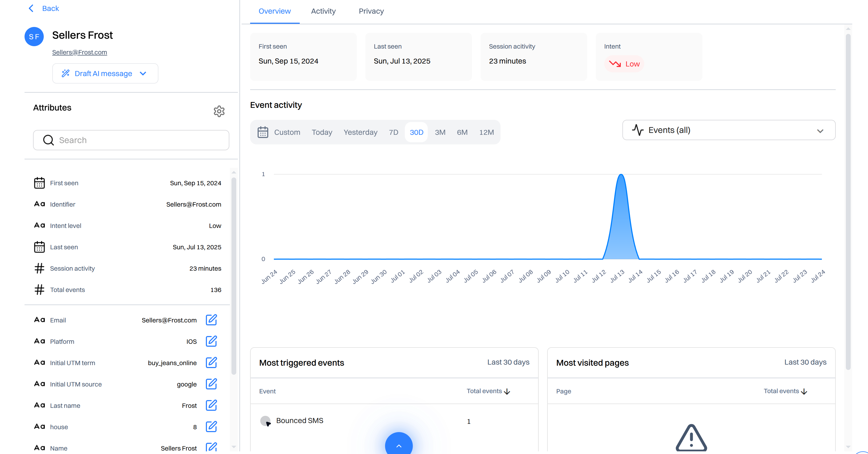Click the Low intent badge
The image size is (868, 454).
(624, 64)
